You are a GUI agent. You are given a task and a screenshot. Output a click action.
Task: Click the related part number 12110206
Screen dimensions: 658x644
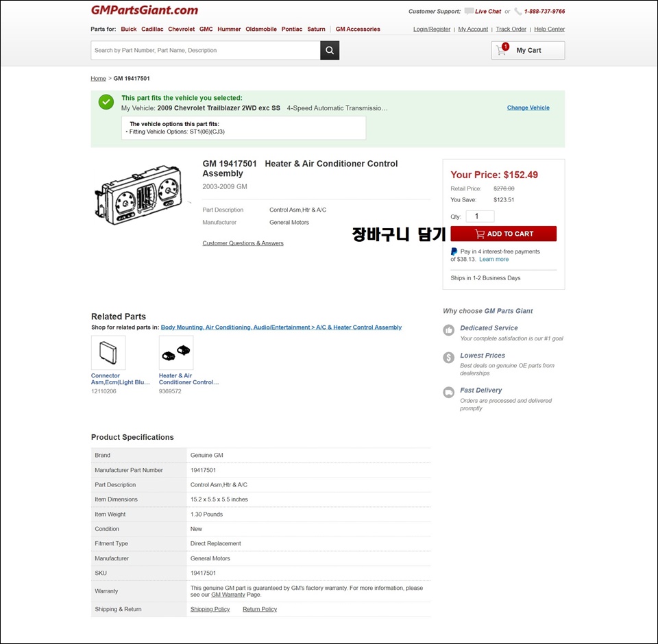103,391
